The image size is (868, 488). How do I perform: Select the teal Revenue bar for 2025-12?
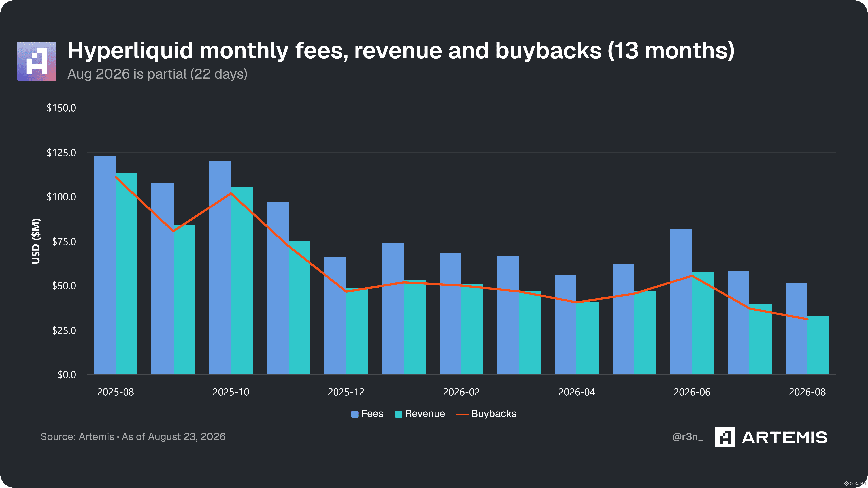point(357,331)
